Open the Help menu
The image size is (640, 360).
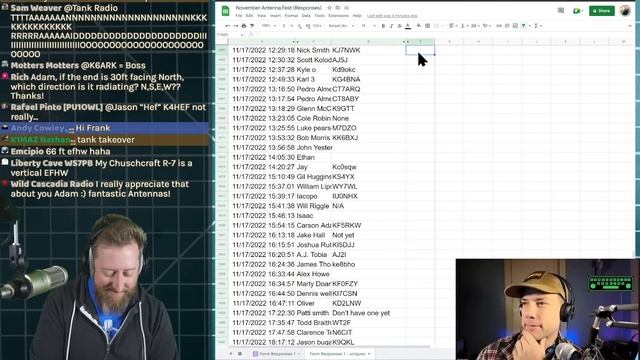(357, 16)
